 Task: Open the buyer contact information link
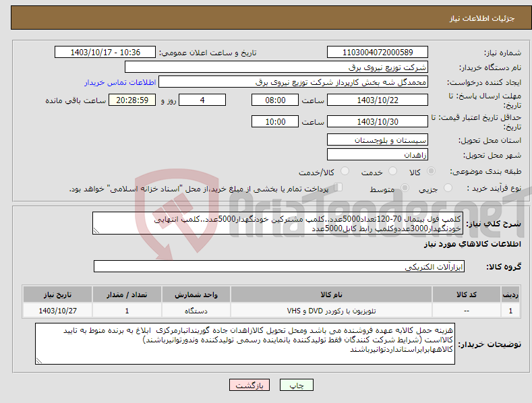(120, 82)
